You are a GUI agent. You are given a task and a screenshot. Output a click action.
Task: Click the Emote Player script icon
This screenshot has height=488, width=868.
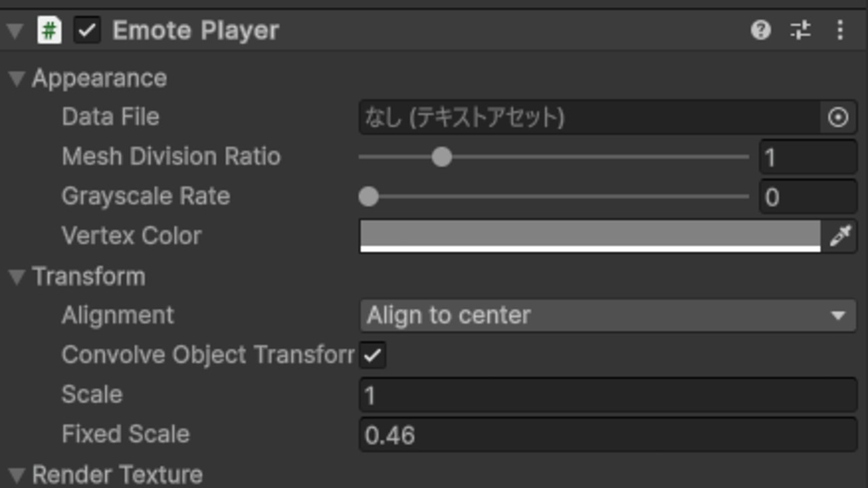coord(50,30)
